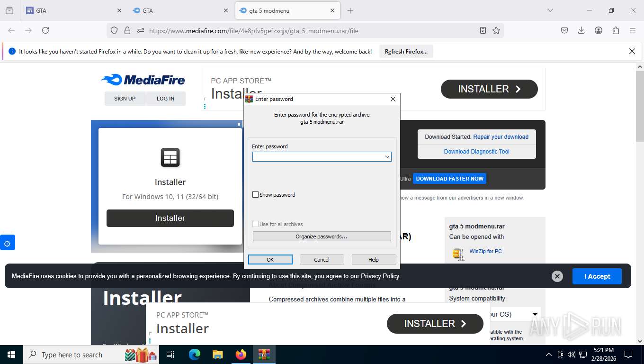The width and height of the screenshot is (644, 364).
Task: Open the Firefox hamburger menu
Action: [633, 30]
